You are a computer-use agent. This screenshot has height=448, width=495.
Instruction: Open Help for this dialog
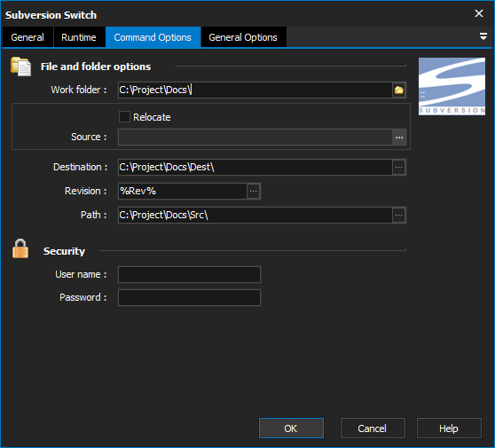[x=449, y=428]
